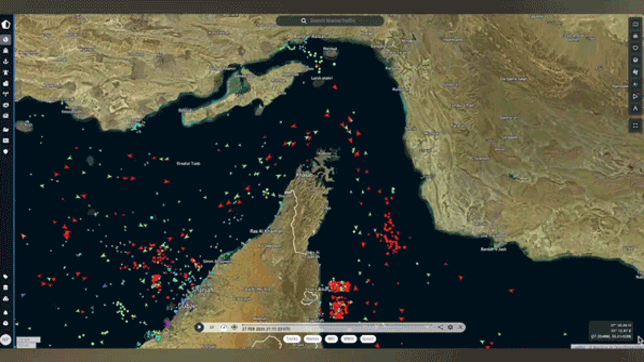Click the share icon on the replay bar
The height and width of the screenshot is (362, 644).
[x=440, y=328]
